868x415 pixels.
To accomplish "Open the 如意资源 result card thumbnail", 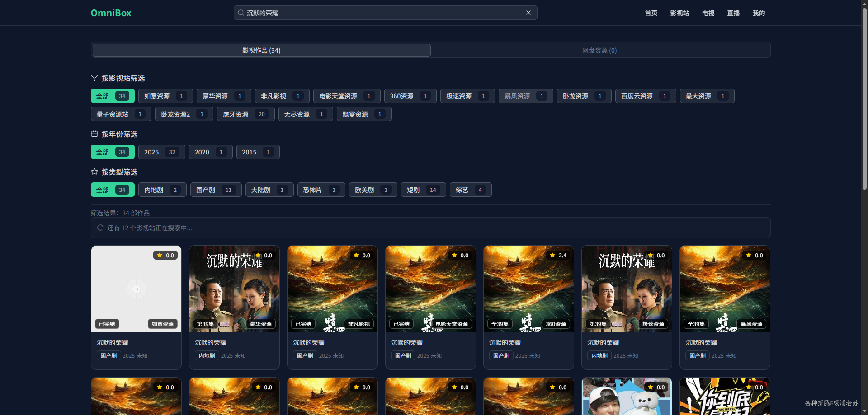I will [136, 289].
